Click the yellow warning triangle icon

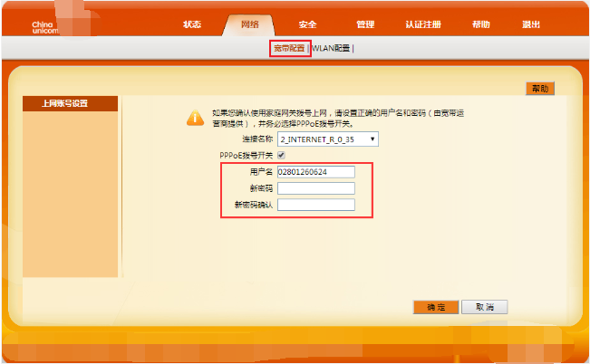195,118
